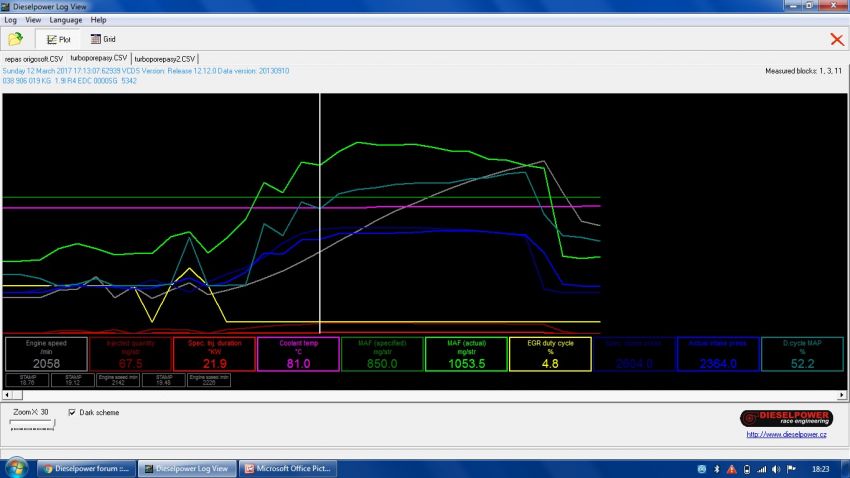Viewport: 850px width, 478px height.
Task: Switch to the Plot view
Action: 56,39
